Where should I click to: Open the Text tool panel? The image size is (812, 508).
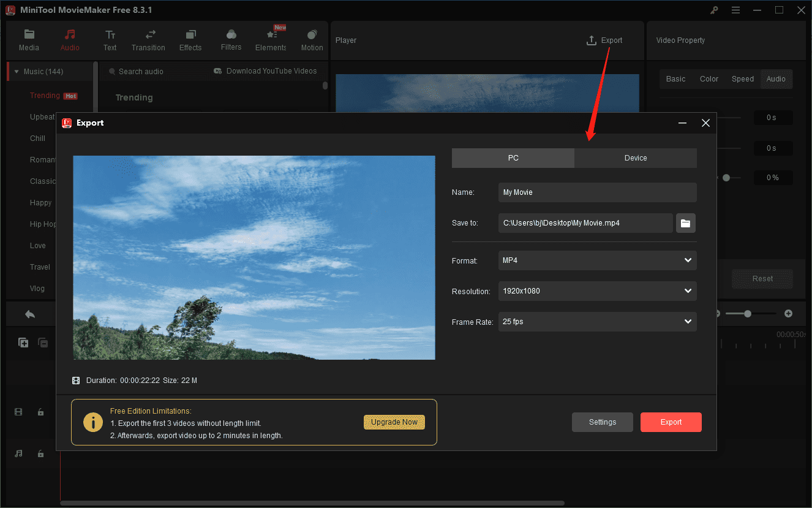click(110, 39)
